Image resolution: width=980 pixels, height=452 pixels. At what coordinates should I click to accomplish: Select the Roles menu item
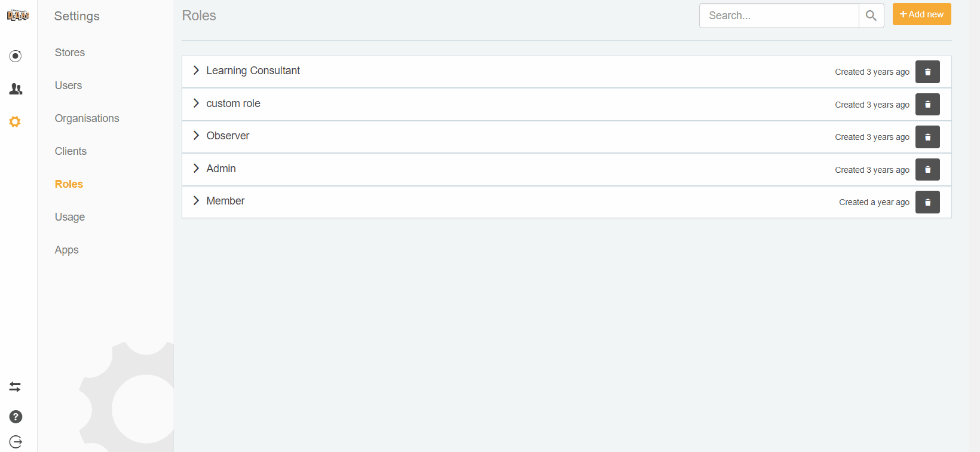click(69, 184)
